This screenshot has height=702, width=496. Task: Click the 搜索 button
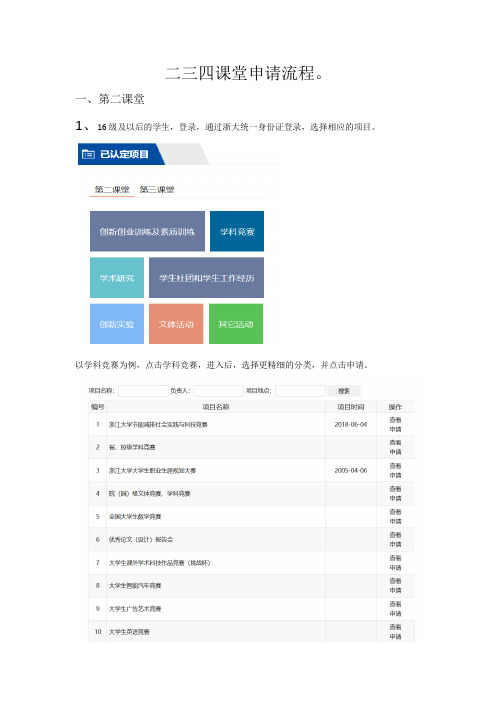click(344, 391)
